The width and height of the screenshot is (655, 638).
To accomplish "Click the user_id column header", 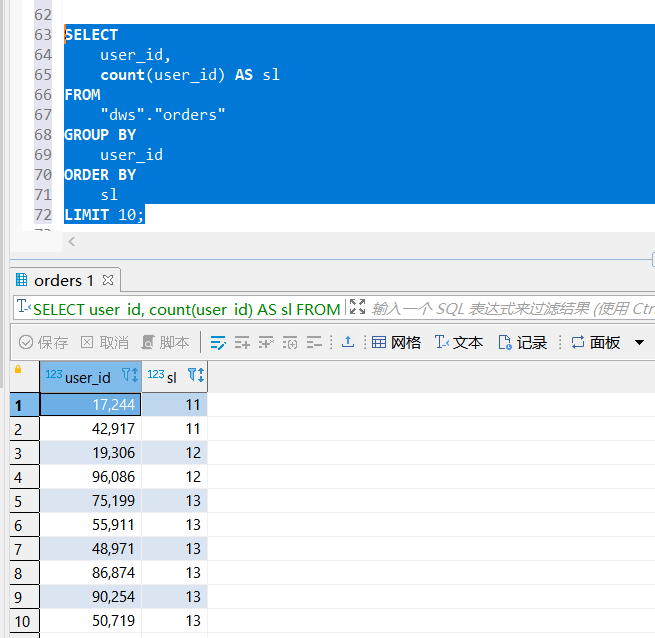I will click(87, 377).
